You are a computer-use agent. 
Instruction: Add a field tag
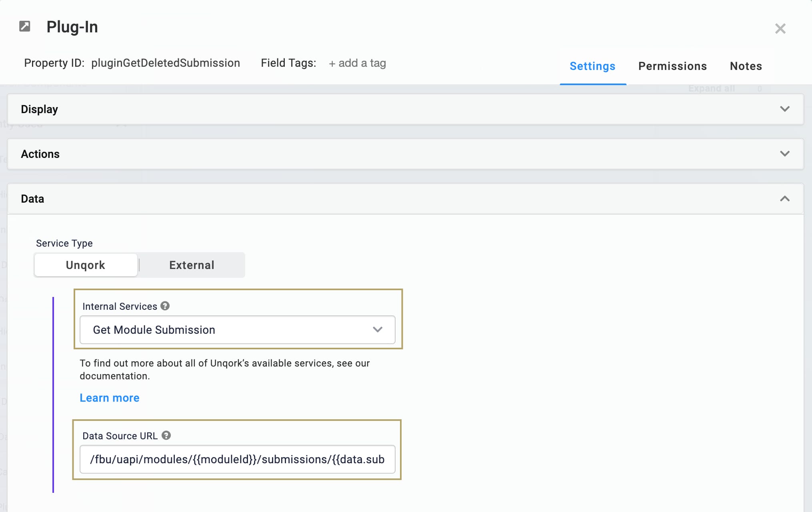[x=357, y=63]
